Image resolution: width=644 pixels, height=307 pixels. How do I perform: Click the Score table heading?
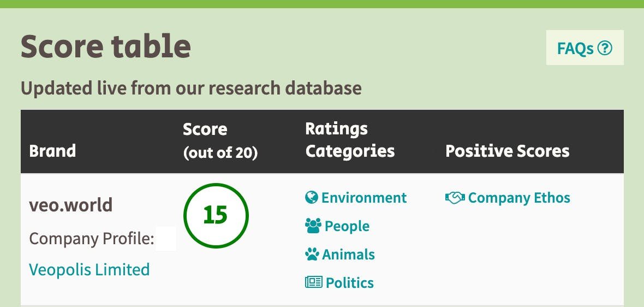(x=106, y=46)
